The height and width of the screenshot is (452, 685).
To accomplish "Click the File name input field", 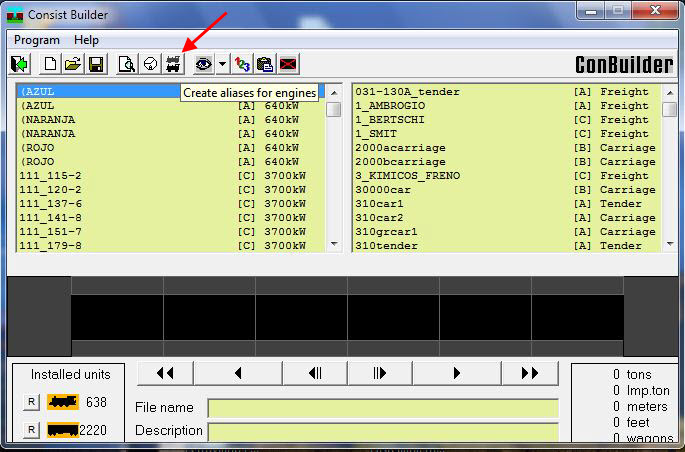I will [383, 408].
